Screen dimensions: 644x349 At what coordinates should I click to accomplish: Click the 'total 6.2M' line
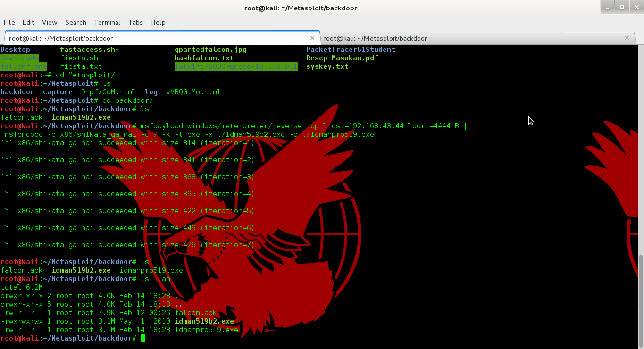22,287
